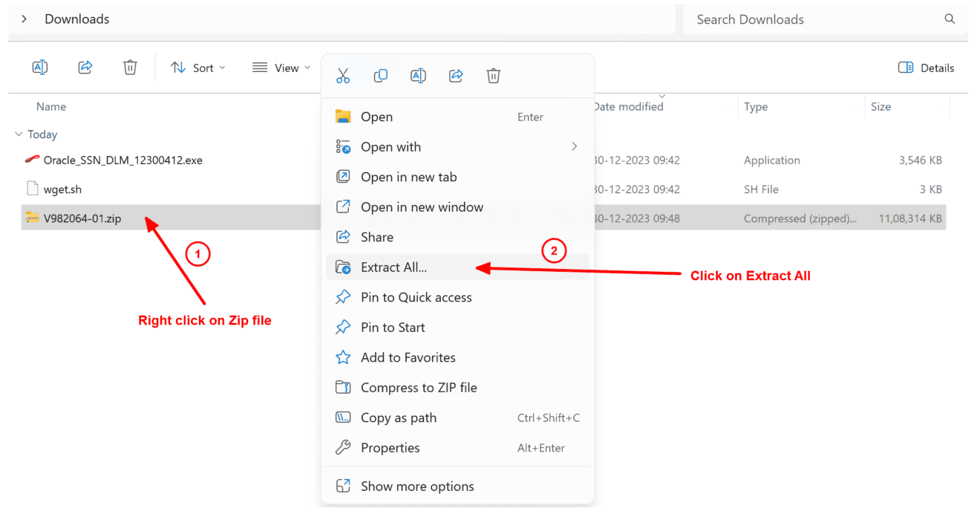The height and width of the screenshot is (520, 980).
Task: Click Show more options
Action: tap(417, 486)
